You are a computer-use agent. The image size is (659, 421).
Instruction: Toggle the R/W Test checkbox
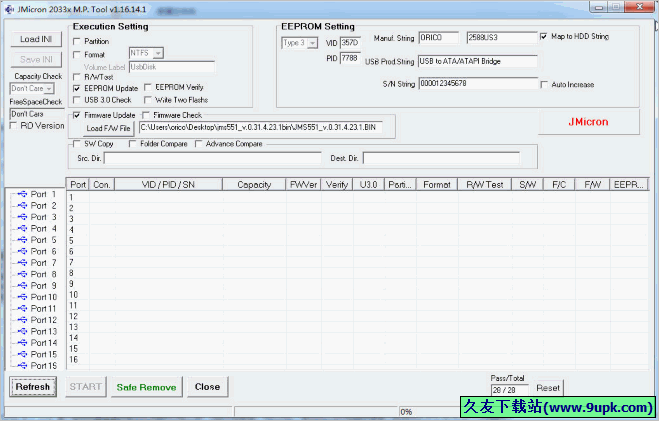pos(76,77)
